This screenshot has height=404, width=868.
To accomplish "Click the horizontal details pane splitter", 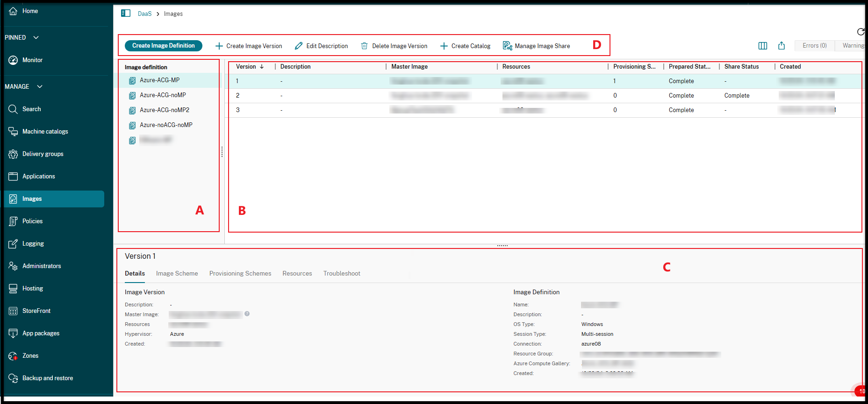I will tap(502, 246).
